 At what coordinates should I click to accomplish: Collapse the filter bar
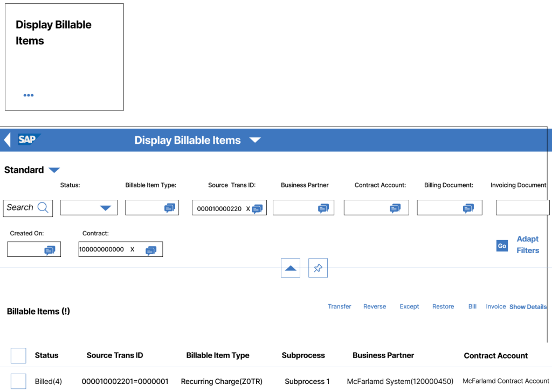click(x=290, y=268)
